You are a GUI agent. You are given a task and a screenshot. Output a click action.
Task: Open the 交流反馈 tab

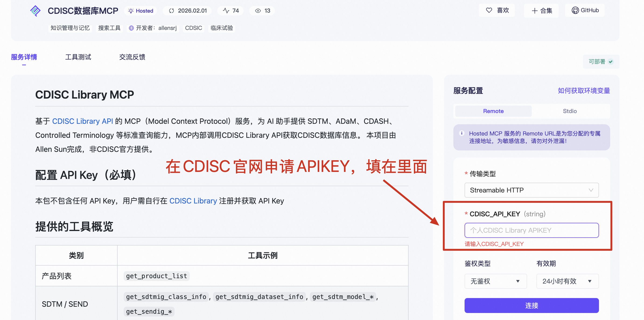[x=132, y=57]
